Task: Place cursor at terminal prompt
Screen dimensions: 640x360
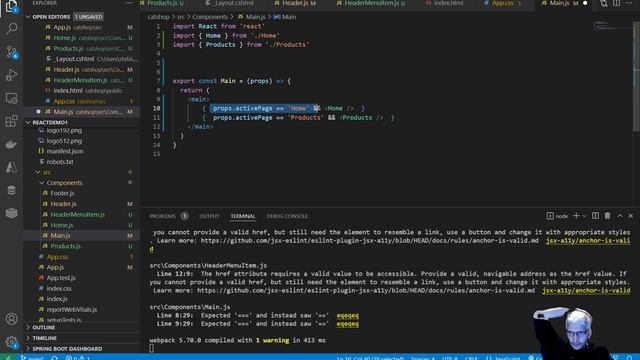Action: click(x=152, y=348)
